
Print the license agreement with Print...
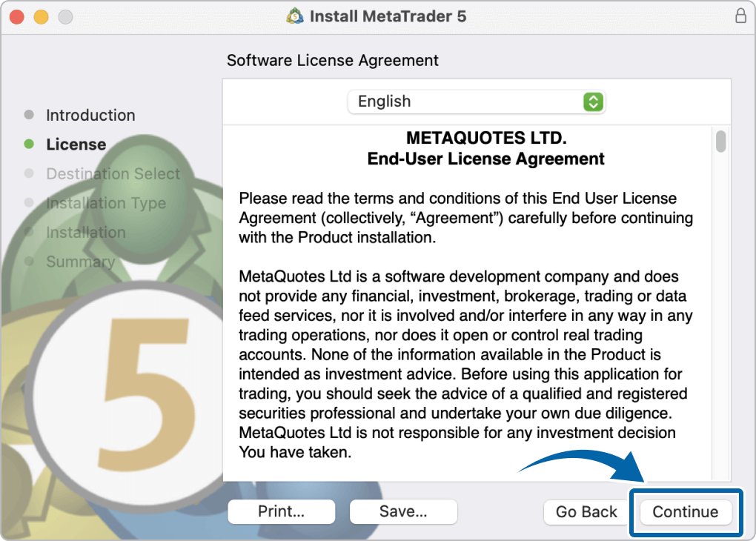[281, 511]
